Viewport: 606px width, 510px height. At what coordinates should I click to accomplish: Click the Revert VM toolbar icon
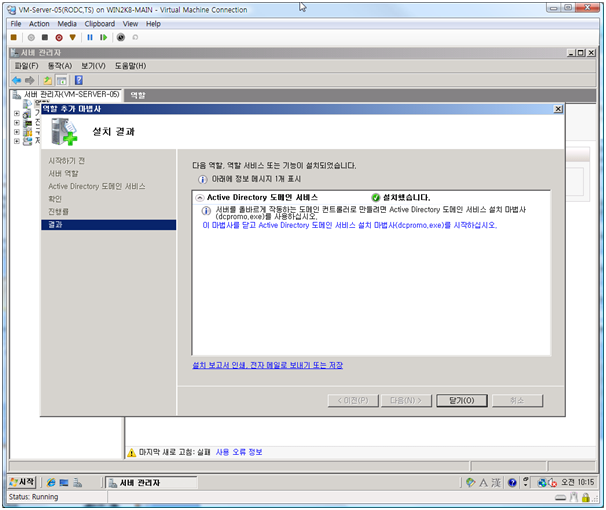point(135,37)
